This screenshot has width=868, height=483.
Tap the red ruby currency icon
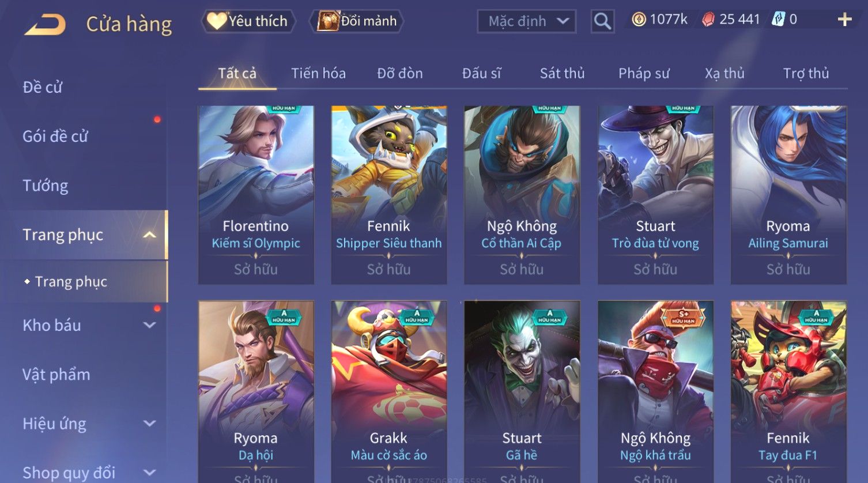tap(708, 20)
